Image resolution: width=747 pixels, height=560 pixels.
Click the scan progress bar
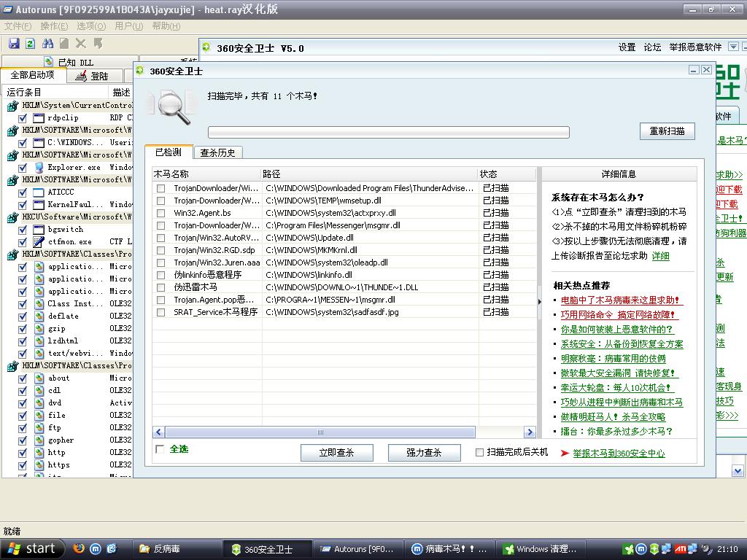click(x=388, y=132)
